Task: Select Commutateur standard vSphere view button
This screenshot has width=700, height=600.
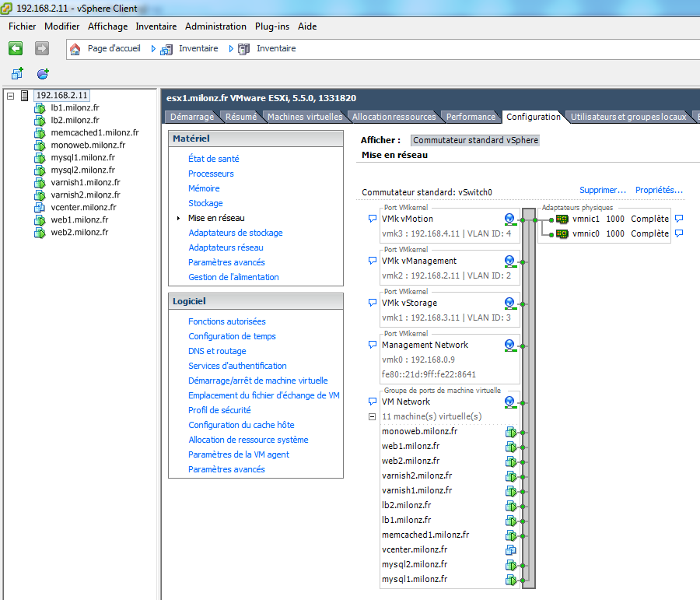Action: click(475, 140)
